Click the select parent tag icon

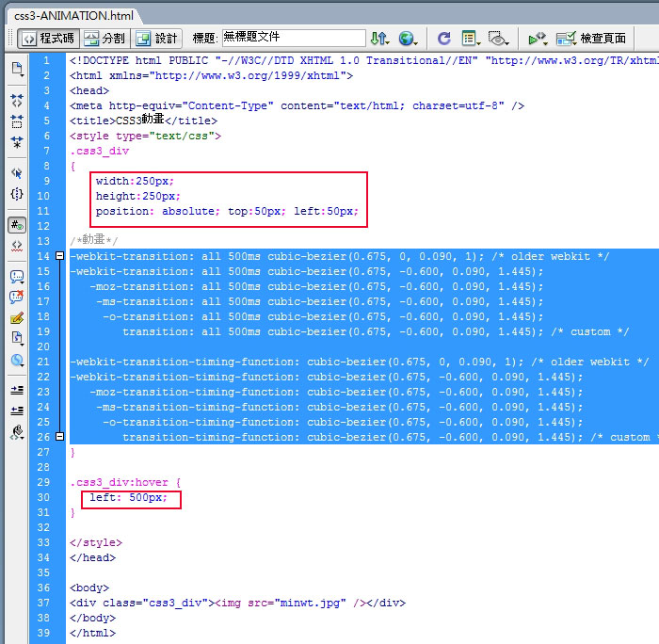(x=17, y=173)
